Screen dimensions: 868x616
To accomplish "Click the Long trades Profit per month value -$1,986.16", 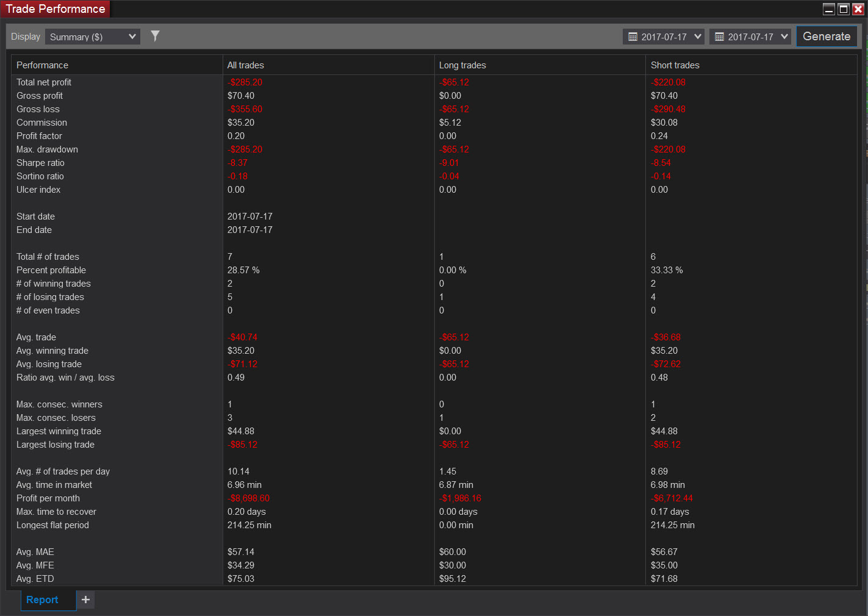I will 461,498.
